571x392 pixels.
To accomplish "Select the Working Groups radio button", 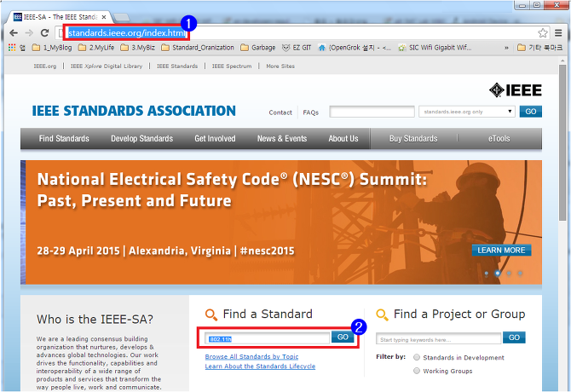I will (x=417, y=371).
